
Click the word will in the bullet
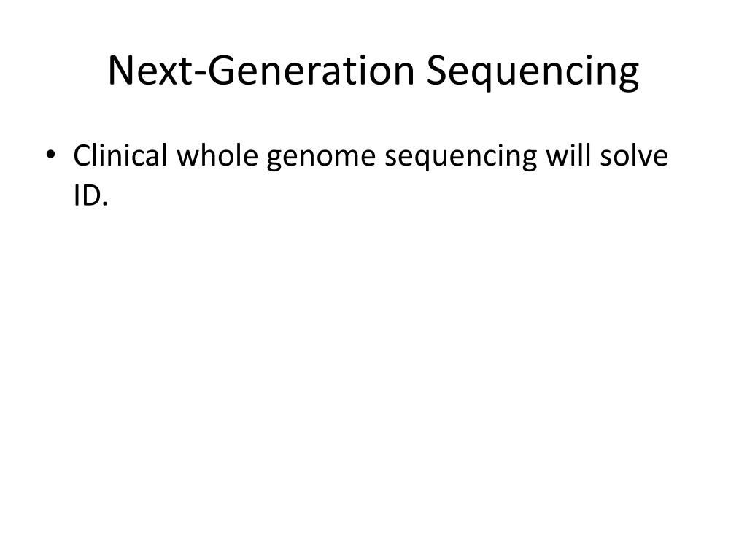pos(568,155)
